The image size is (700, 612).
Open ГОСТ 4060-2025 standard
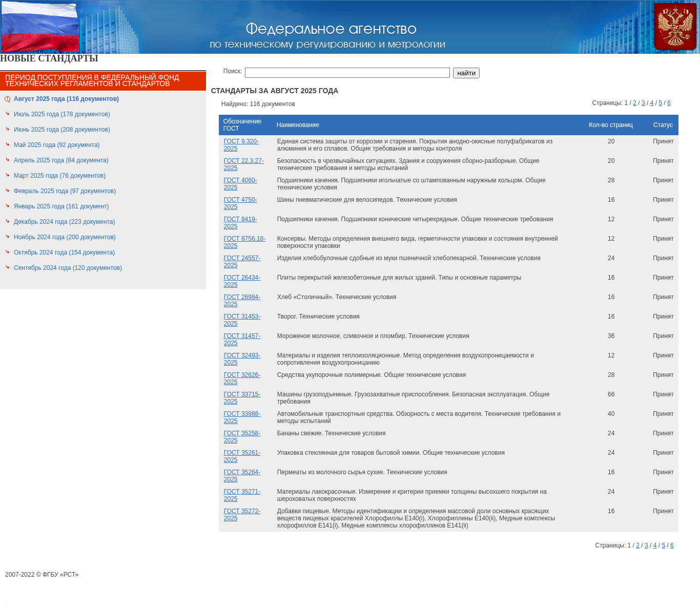(x=240, y=184)
